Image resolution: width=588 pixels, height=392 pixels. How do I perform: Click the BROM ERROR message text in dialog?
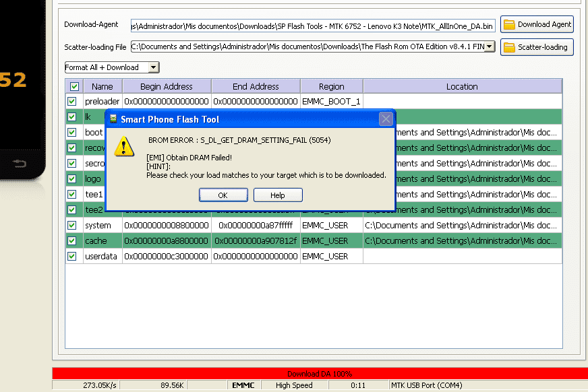pyautogui.click(x=239, y=140)
